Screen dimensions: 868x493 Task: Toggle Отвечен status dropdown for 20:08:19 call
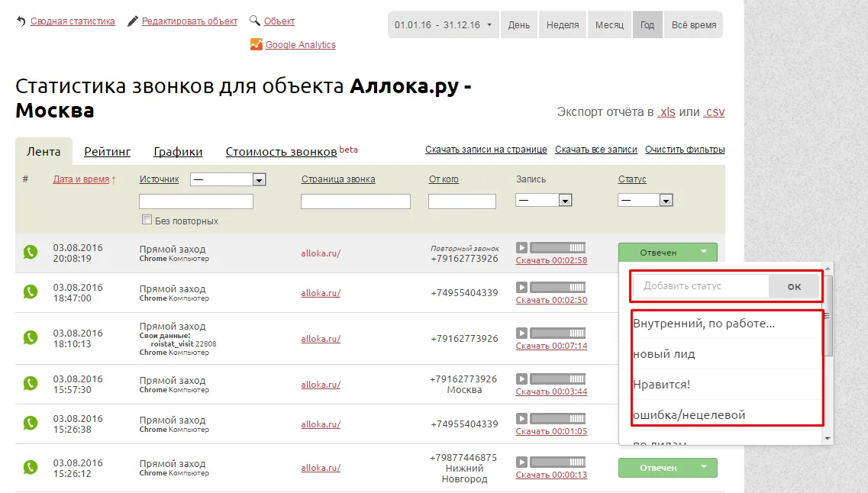[x=668, y=253]
